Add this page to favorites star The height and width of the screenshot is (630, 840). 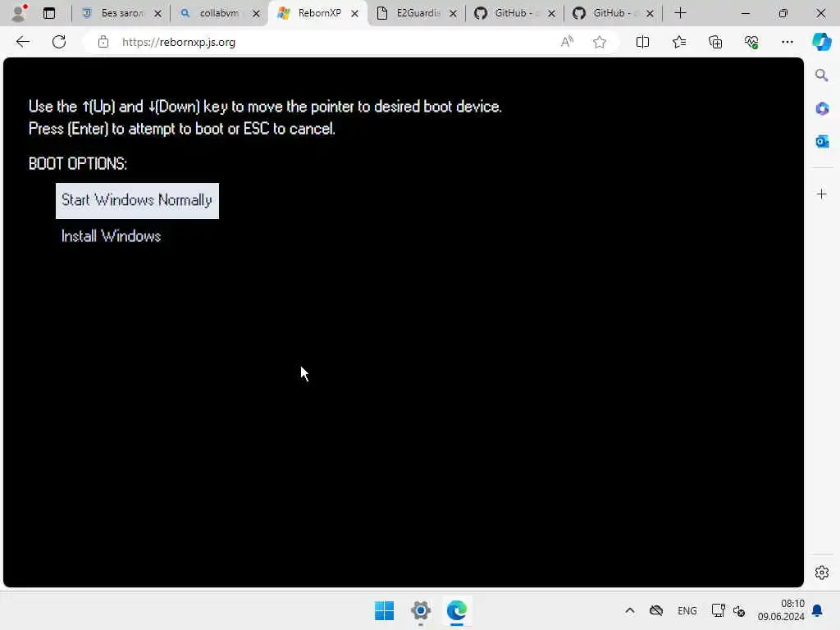coord(600,42)
